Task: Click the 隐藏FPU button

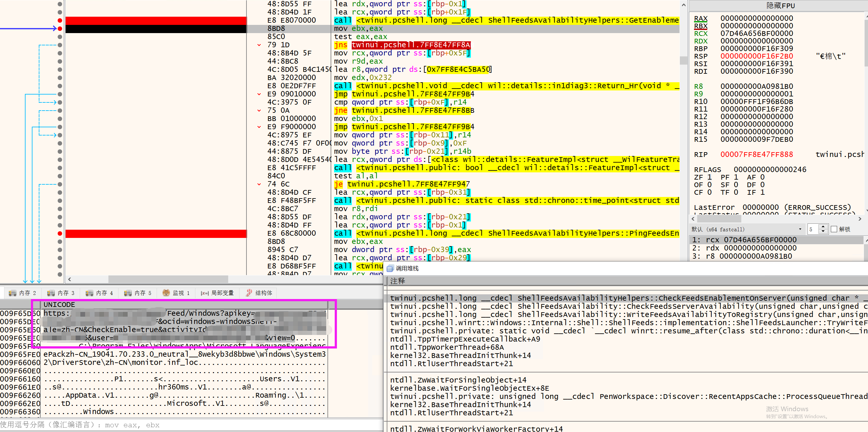Action: pyautogui.click(x=780, y=5)
